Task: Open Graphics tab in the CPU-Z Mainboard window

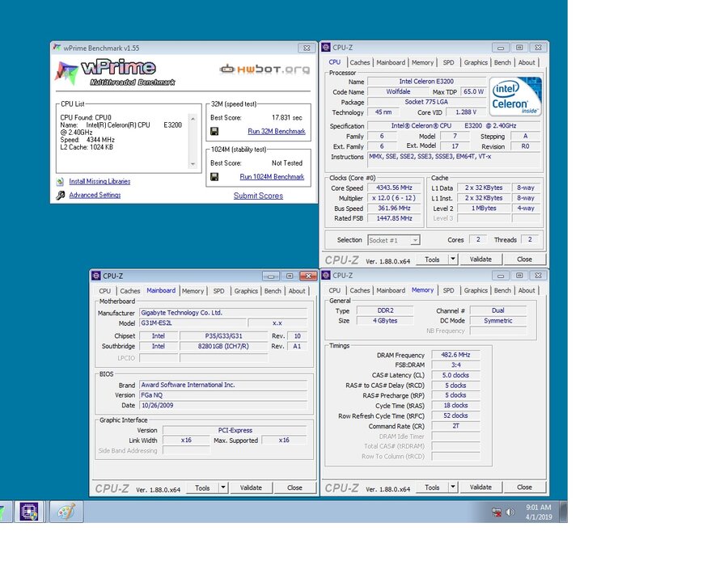Action: (x=246, y=291)
